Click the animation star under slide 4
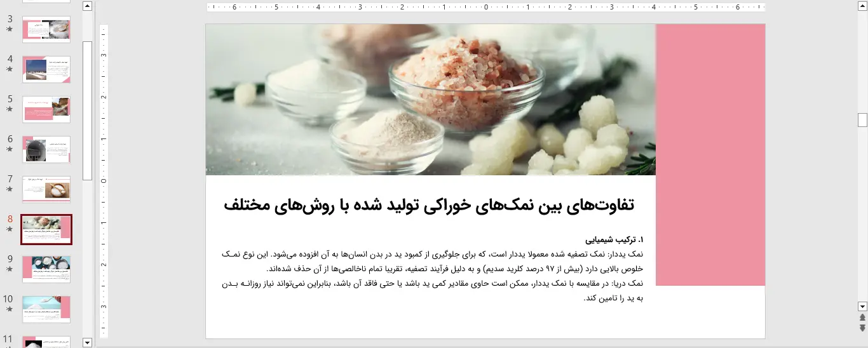This screenshot has height=348, width=868. [x=10, y=69]
